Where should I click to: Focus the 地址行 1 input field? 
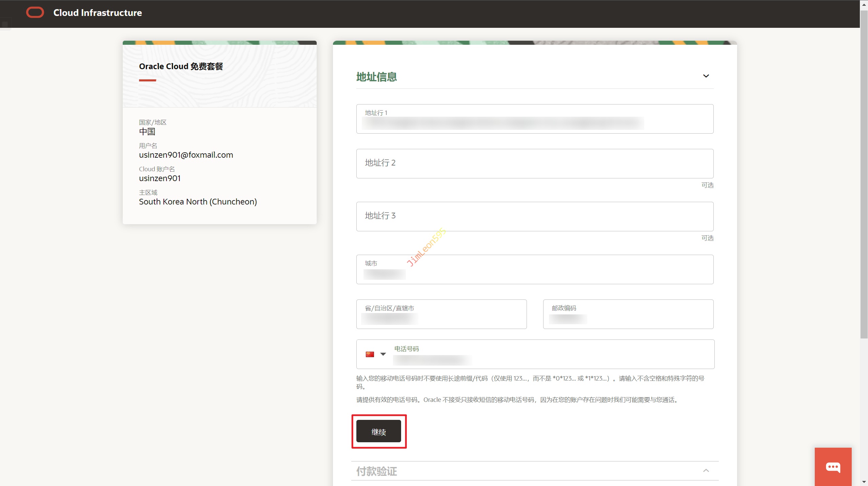534,122
